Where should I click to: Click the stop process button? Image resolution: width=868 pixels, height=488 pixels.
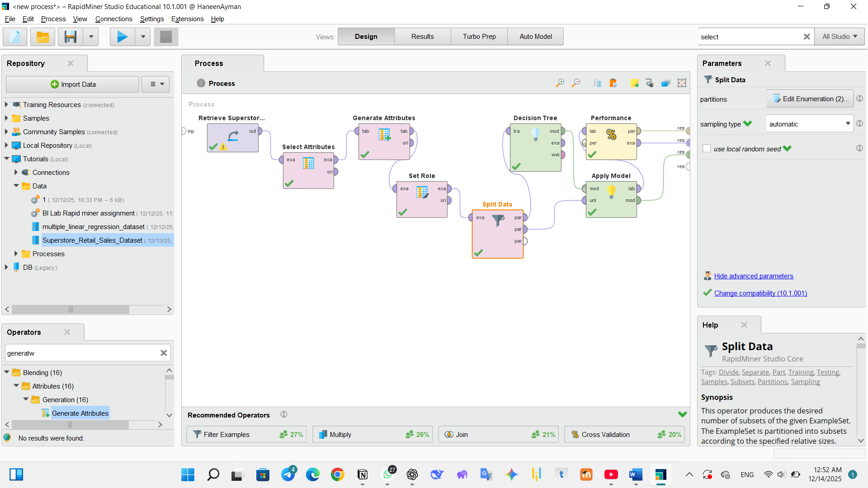[166, 37]
